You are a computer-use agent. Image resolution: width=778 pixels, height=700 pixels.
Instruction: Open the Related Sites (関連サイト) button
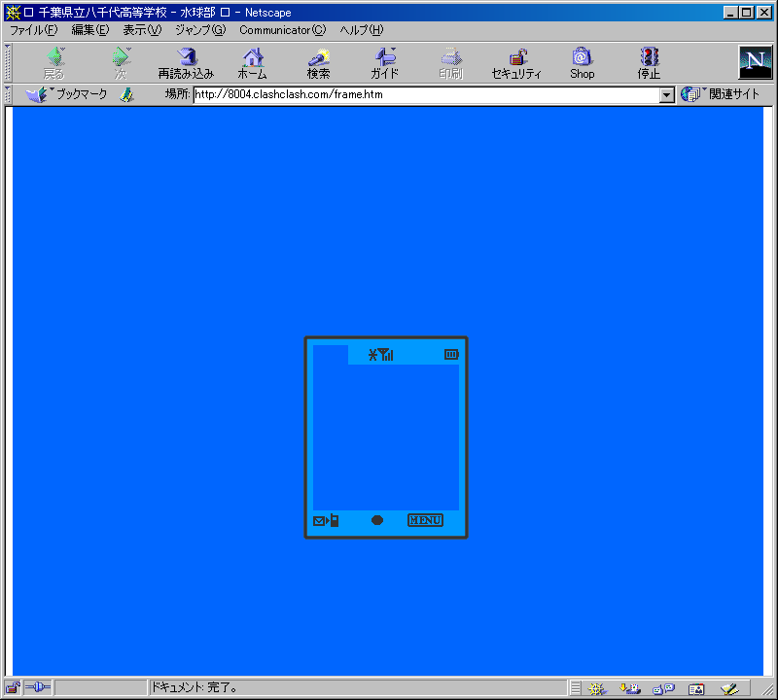(x=721, y=94)
